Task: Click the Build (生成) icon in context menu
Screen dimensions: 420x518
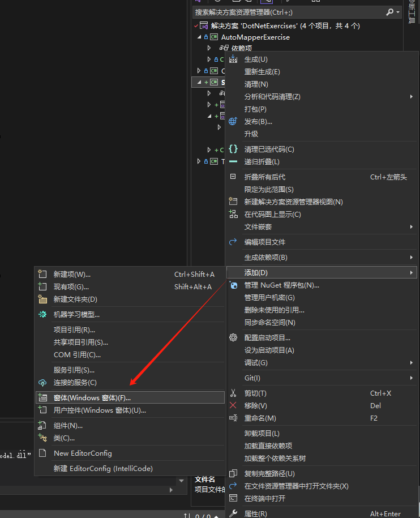Action: tap(233, 59)
